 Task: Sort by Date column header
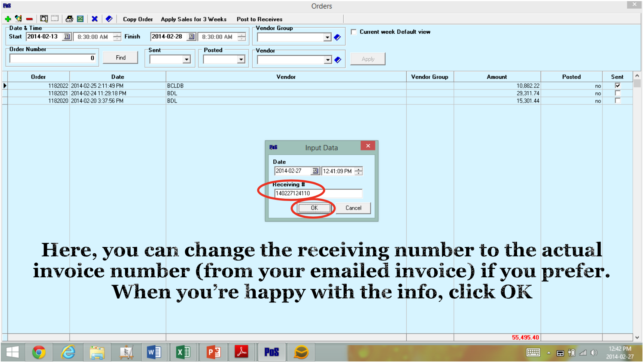(118, 77)
